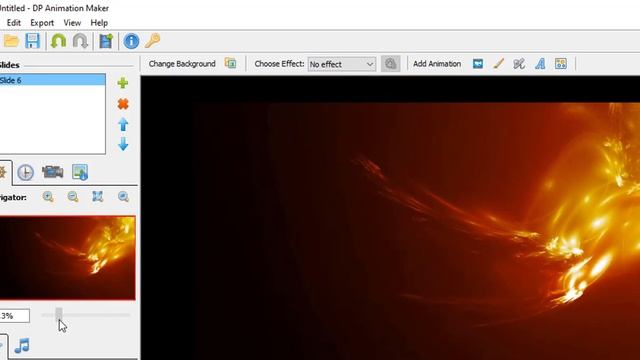Open the Help menu
Viewport: 640px width, 360px height.
click(x=99, y=23)
